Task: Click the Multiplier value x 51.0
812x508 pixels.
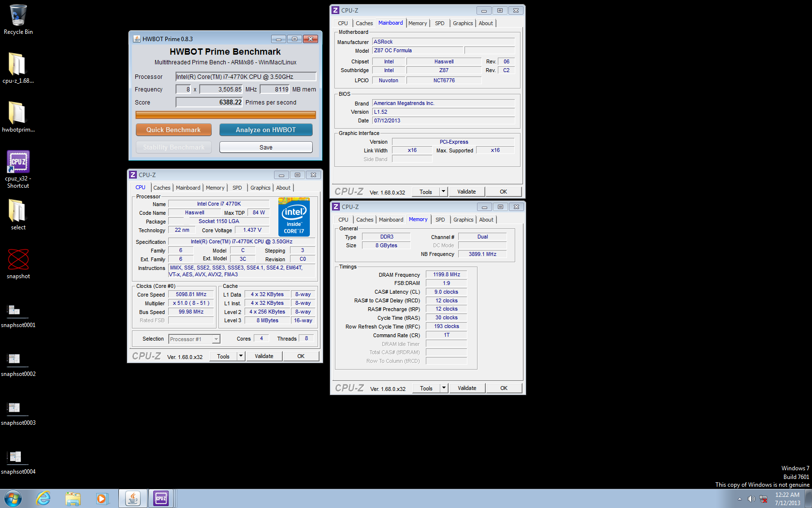Action: click(191, 303)
